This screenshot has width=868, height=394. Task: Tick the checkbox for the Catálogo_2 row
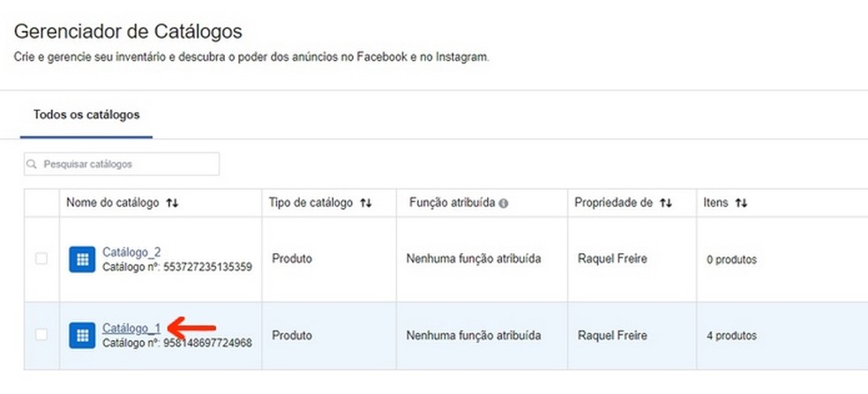[41, 259]
